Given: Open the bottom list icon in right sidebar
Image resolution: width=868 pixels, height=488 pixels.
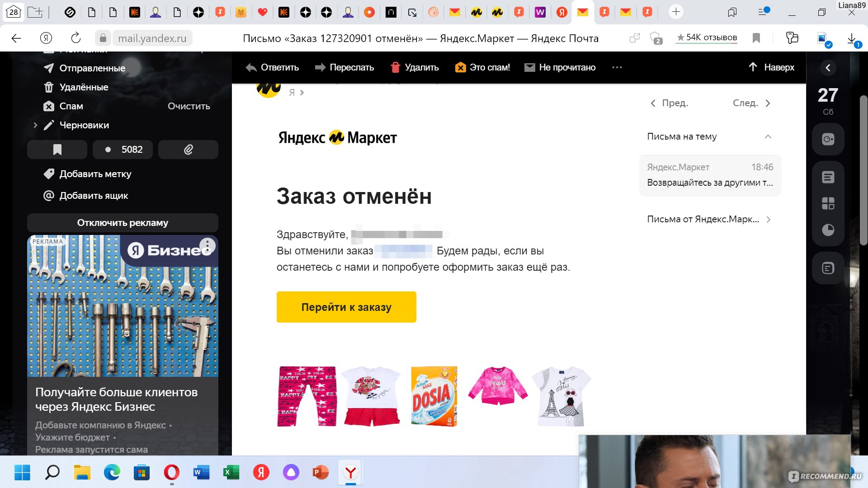Looking at the screenshot, I should click(x=828, y=268).
